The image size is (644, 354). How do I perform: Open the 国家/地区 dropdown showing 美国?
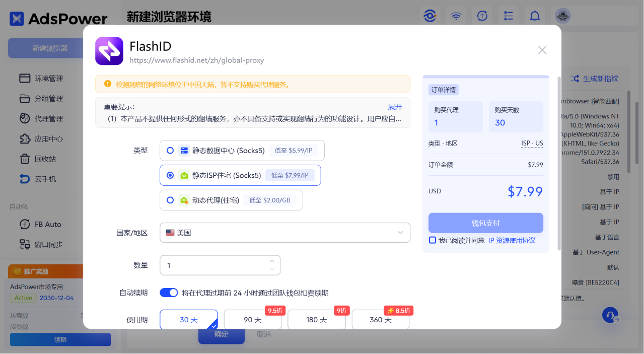(x=285, y=233)
